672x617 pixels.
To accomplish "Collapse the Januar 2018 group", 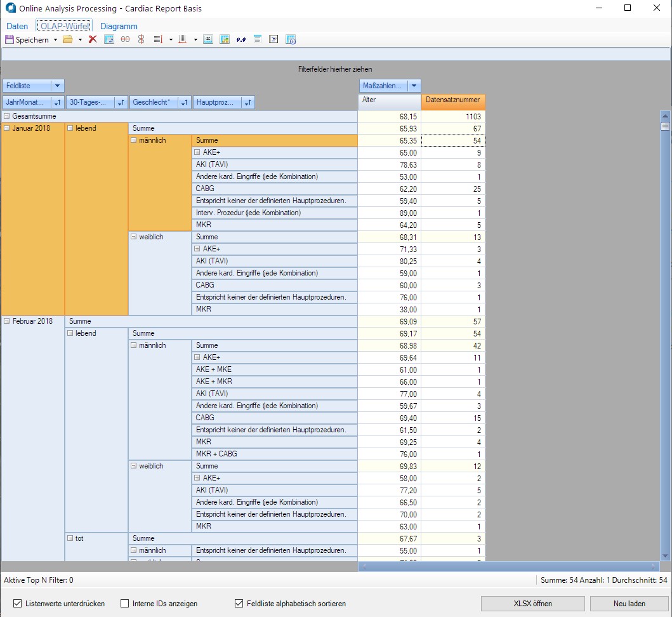I will pos(6,128).
